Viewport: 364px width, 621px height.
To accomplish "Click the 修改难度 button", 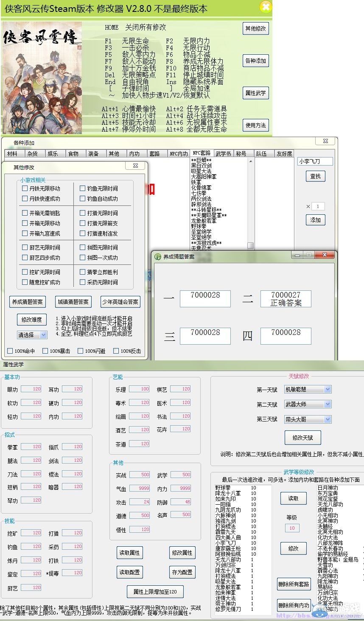I will pos(32,320).
